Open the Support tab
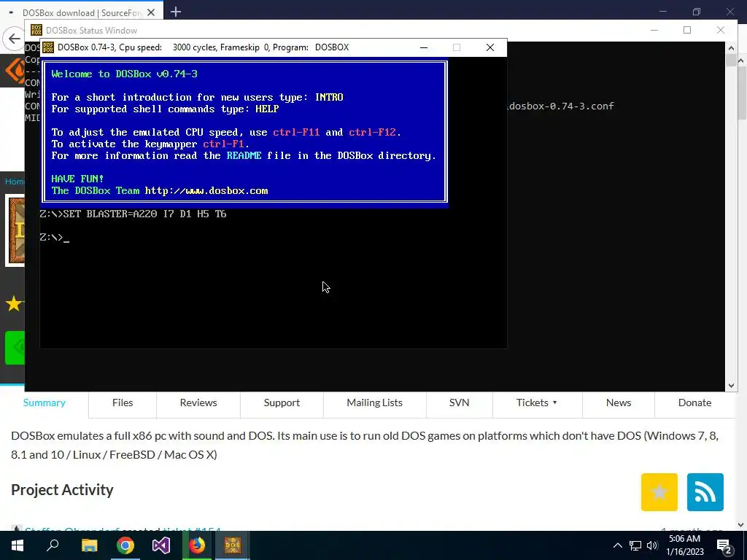747x560 pixels. pos(282,402)
